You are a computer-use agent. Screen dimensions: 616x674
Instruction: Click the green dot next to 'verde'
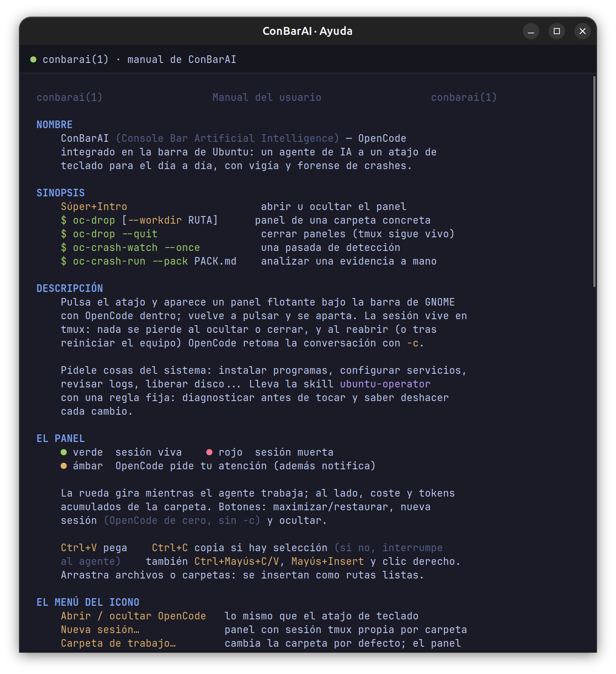pyautogui.click(x=64, y=452)
